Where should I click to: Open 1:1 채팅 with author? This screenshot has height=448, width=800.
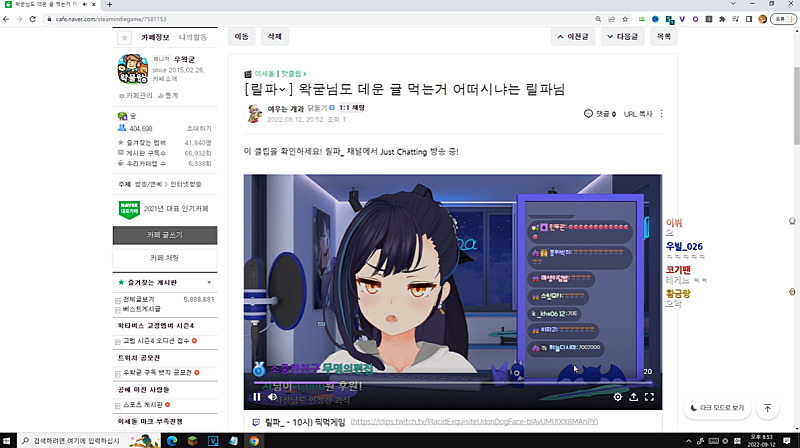pyautogui.click(x=352, y=108)
